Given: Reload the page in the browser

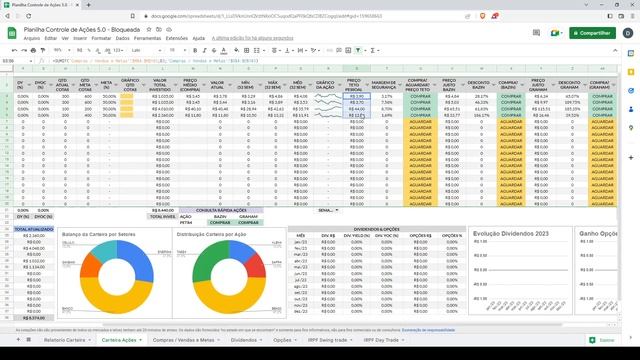Looking at the screenshot, I should (x=29, y=16).
